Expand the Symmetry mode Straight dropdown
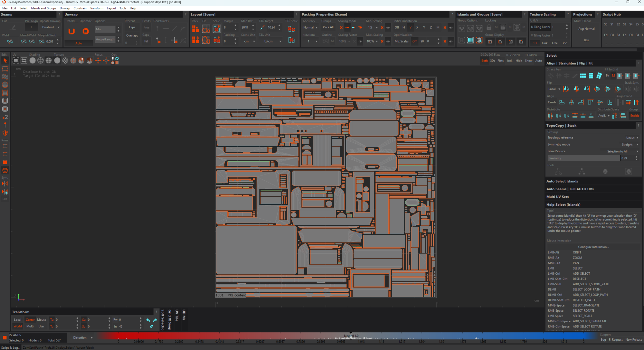Viewport: 644px width, 350px height. point(630,145)
